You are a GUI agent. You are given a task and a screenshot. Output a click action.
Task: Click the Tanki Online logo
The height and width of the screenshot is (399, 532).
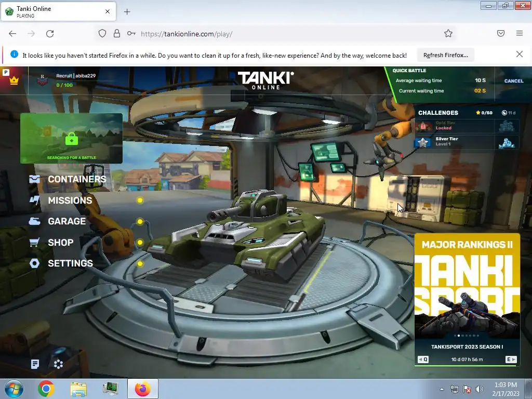pos(265,81)
